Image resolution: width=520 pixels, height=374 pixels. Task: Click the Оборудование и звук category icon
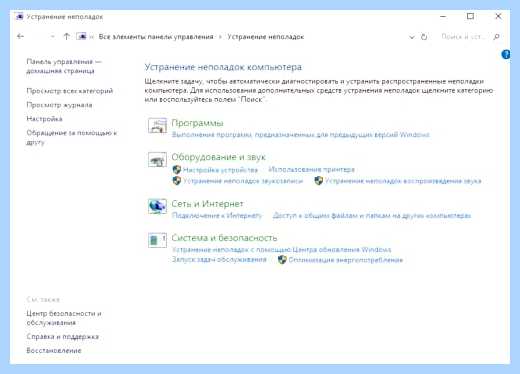[x=157, y=160]
